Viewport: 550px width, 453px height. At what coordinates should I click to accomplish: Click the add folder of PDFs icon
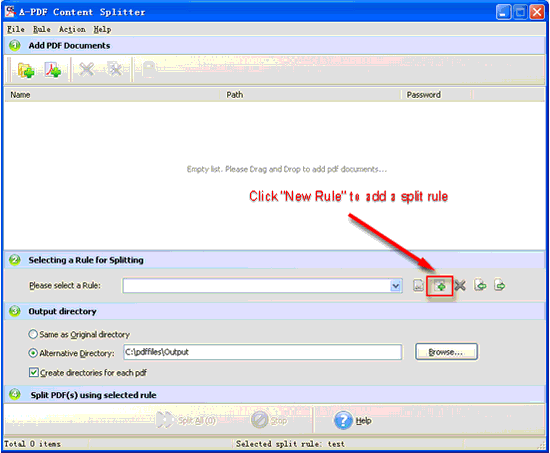point(26,70)
